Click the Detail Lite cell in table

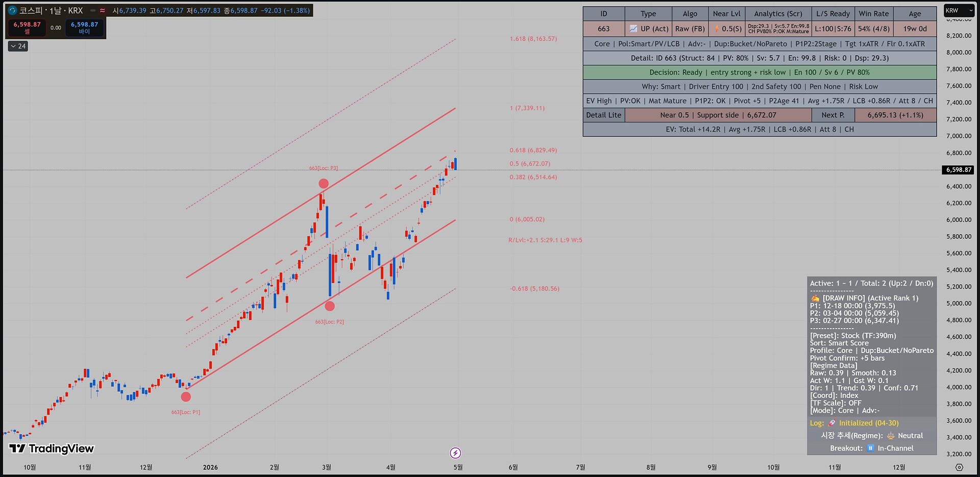pos(604,115)
